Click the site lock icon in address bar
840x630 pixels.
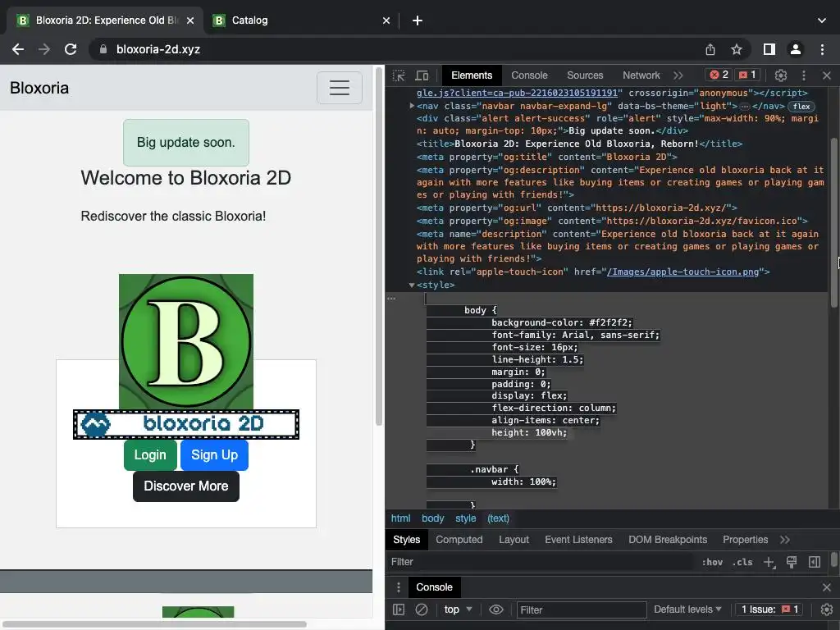[x=103, y=49]
